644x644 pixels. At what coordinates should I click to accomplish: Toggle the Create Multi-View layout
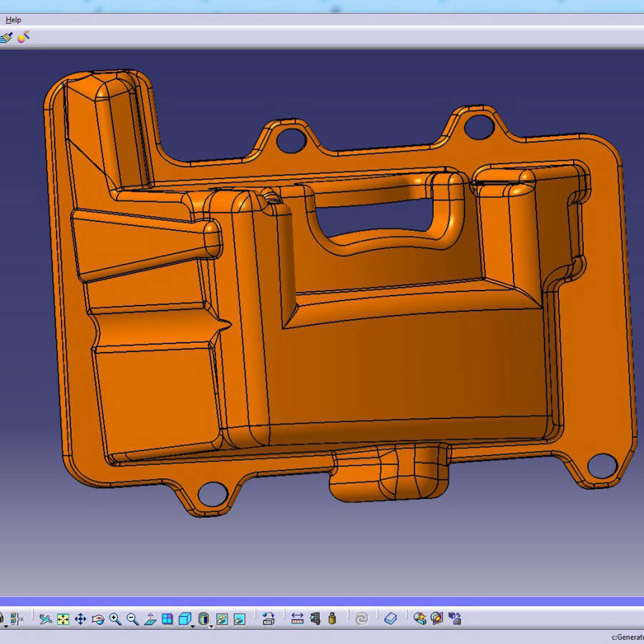167,619
